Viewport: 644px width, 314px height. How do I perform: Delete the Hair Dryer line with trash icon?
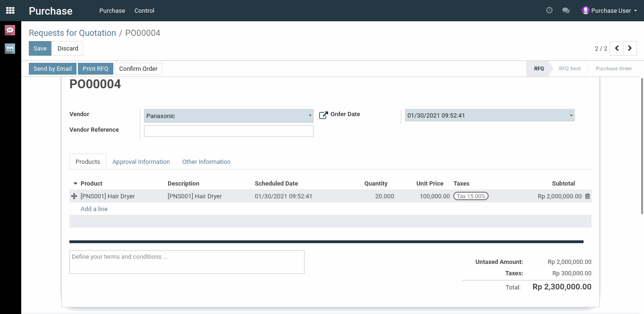pyautogui.click(x=587, y=196)
